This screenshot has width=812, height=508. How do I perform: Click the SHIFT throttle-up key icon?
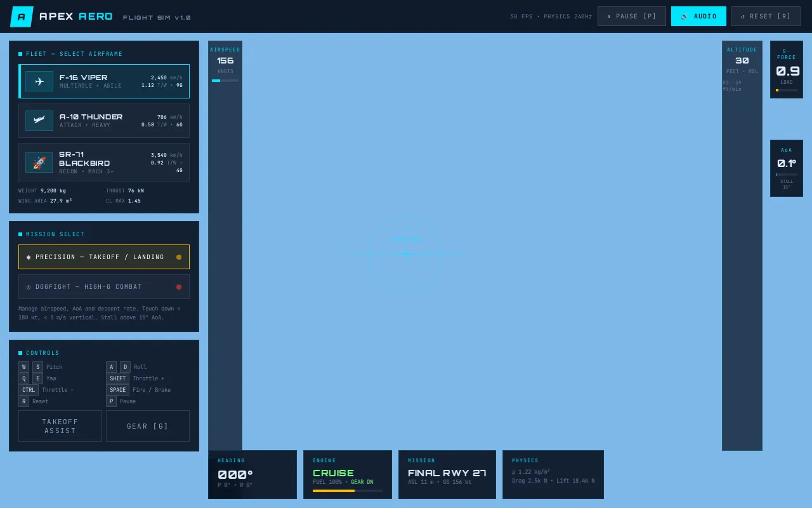pos(117,378)
